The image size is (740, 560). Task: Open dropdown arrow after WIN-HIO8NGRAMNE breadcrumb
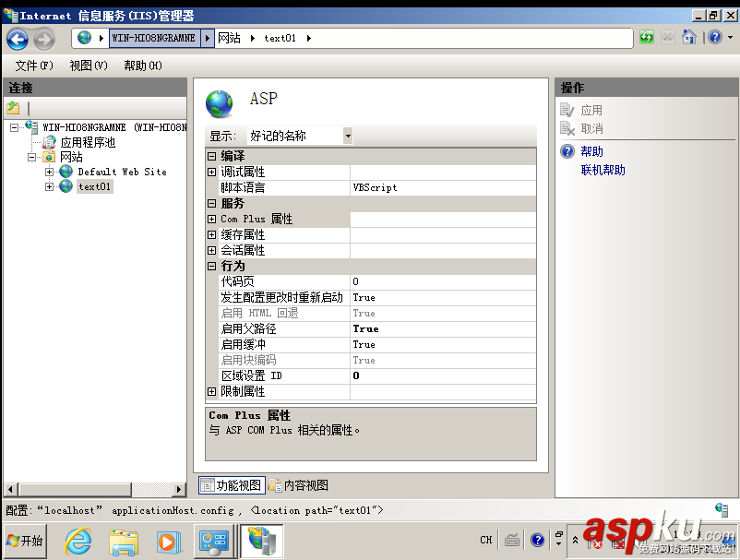(207, 38)
